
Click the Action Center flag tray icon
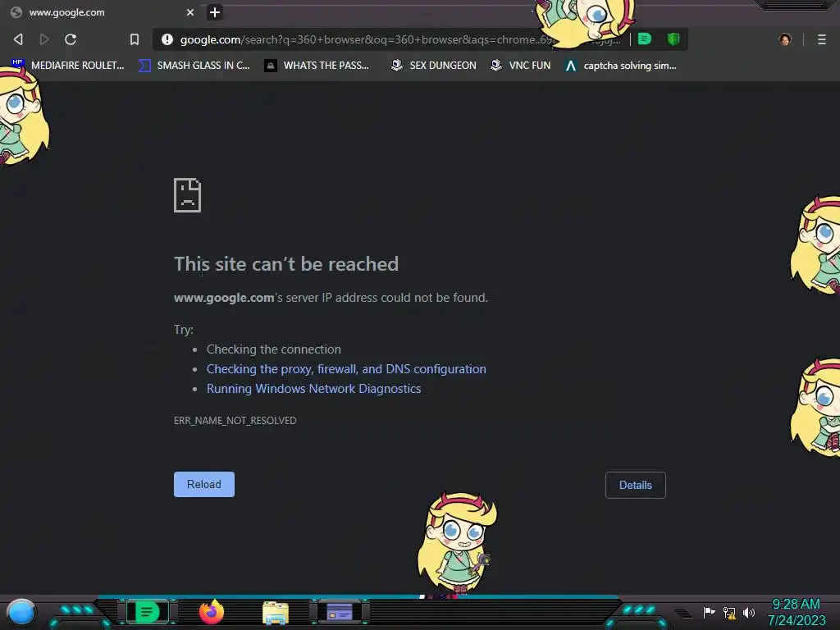[709, 612]
